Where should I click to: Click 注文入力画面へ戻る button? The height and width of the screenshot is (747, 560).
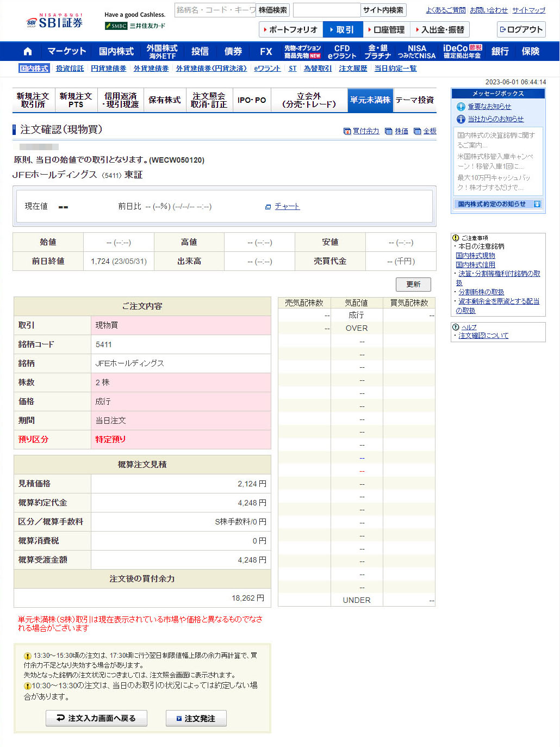[x=96, y=718]
